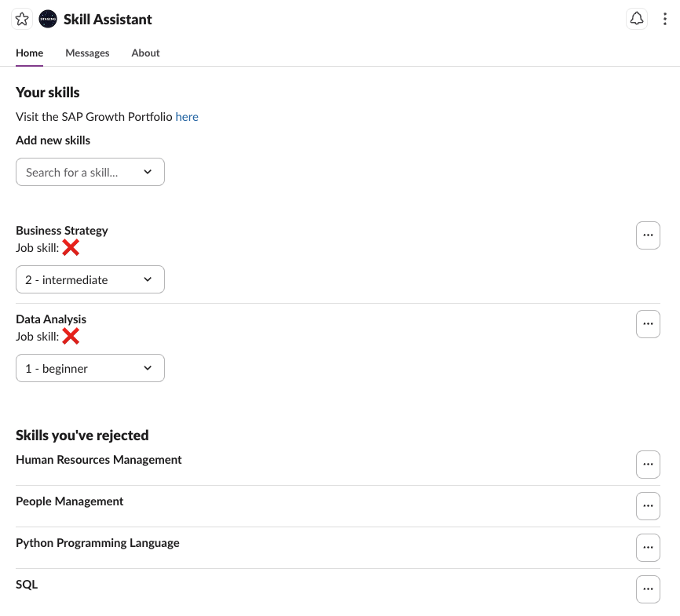
Task: Click the Skill Assistant app avatar
Action: click(48, 19)
